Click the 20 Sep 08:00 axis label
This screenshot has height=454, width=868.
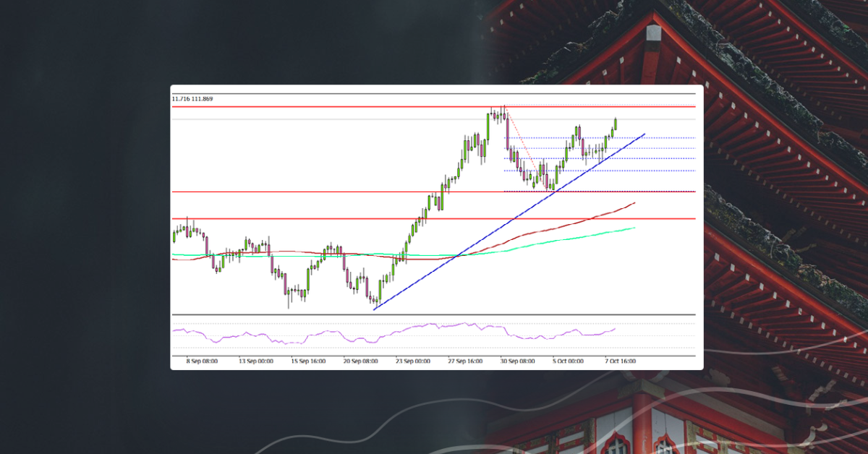click(x=360, y=360)
